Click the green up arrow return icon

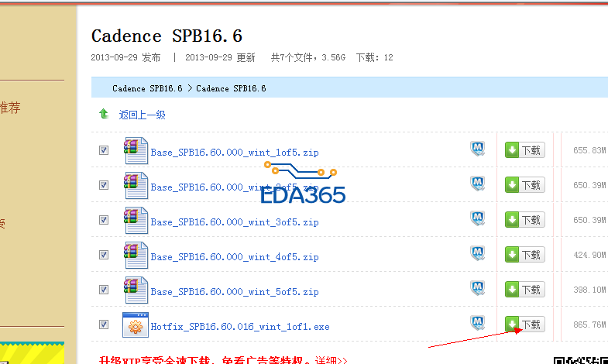click(104, 114)
